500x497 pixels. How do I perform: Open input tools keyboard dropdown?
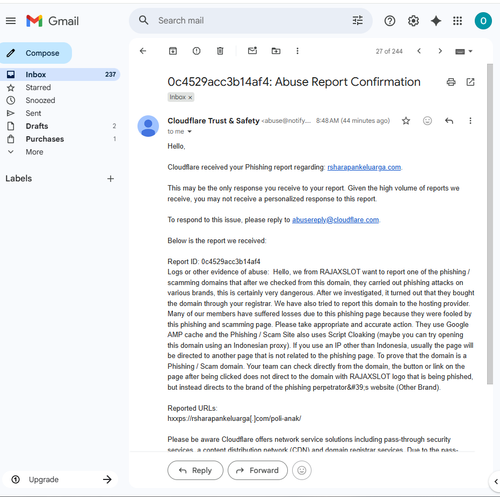click(464, 51)
